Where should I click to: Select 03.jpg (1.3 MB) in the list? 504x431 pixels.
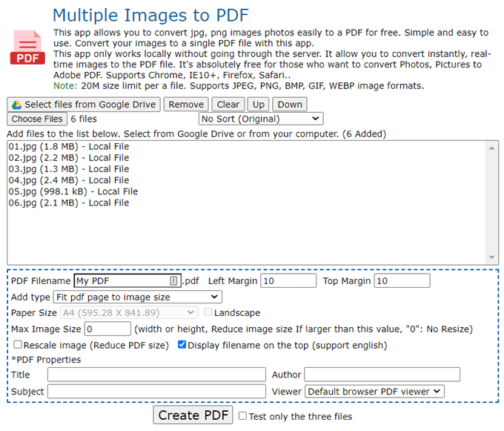pyautogui.click(x=69, y=169)
